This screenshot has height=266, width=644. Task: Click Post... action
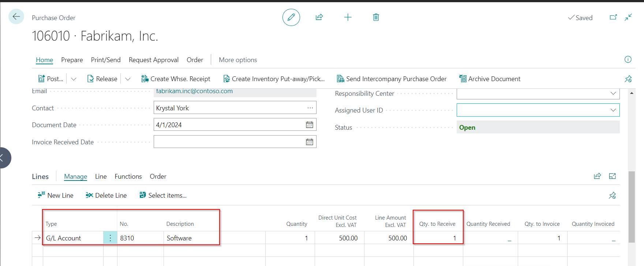coord(51,79)
